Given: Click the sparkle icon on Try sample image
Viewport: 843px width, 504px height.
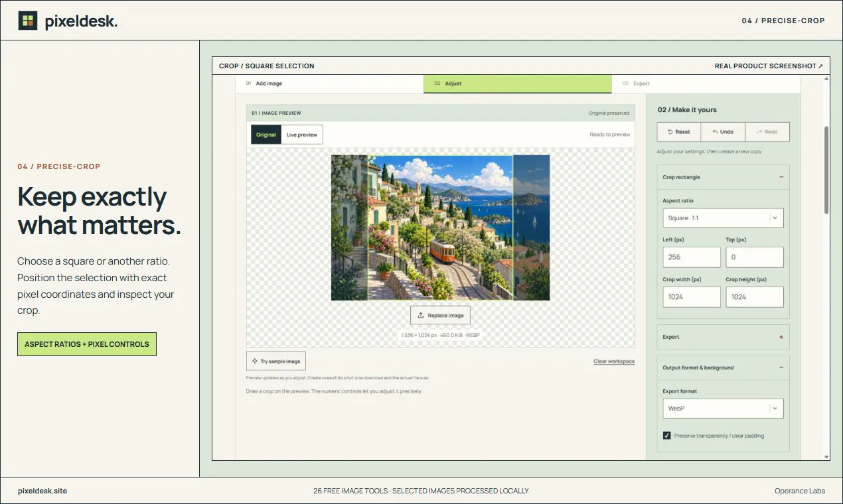Looking at the screenshot, I should pos(255,361).
